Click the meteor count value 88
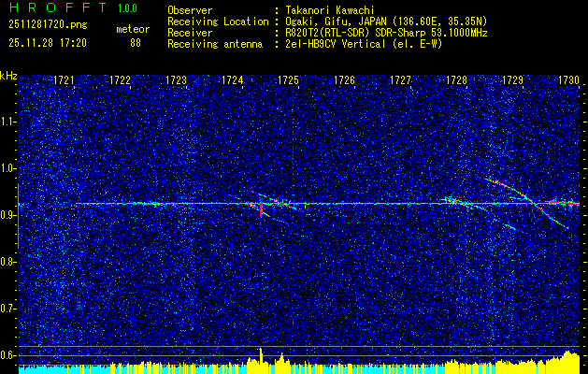The height and width of the screenshot is (374, 588). coord(136,43)
